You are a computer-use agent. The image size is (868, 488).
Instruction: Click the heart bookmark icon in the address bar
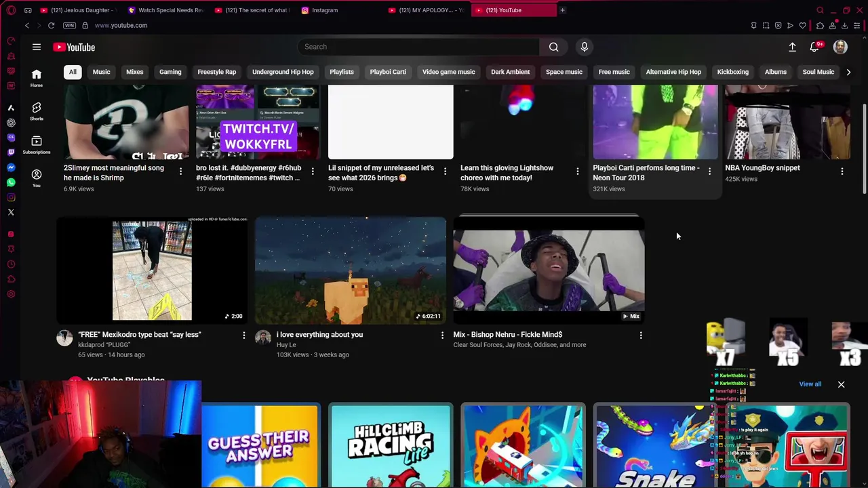click(x=802, y=26)
